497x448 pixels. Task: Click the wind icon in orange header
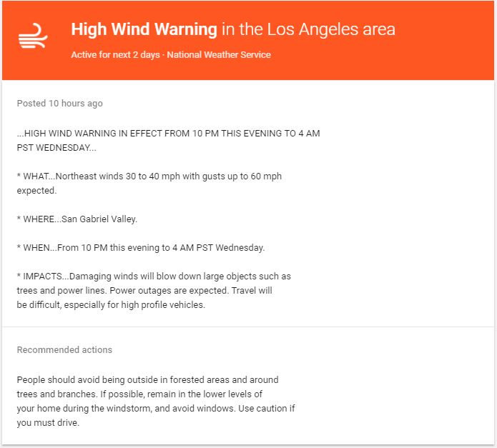tap(33, 36)
